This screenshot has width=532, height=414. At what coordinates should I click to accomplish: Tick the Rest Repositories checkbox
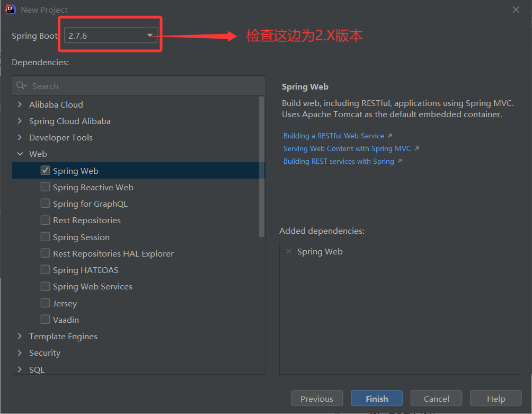pos(45,220)
